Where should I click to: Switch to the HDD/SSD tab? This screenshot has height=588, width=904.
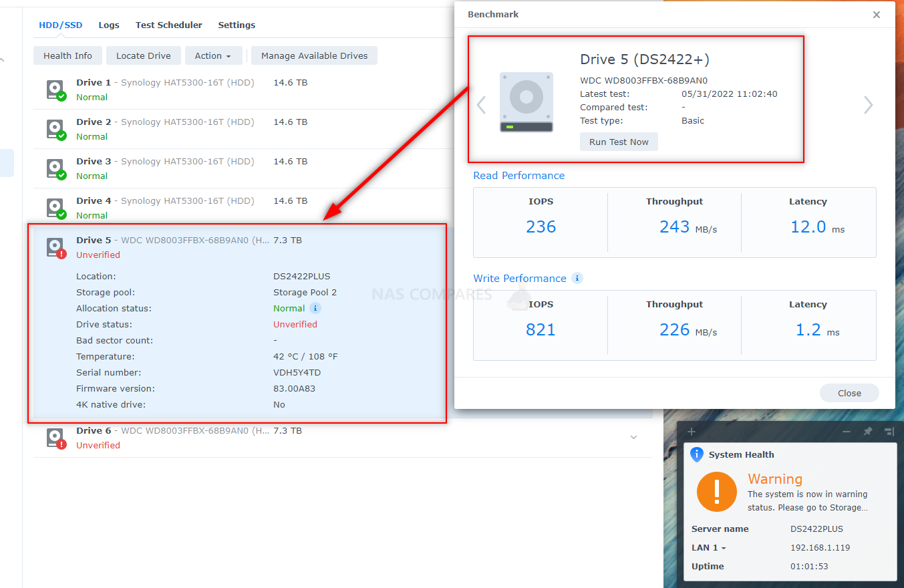61,25
